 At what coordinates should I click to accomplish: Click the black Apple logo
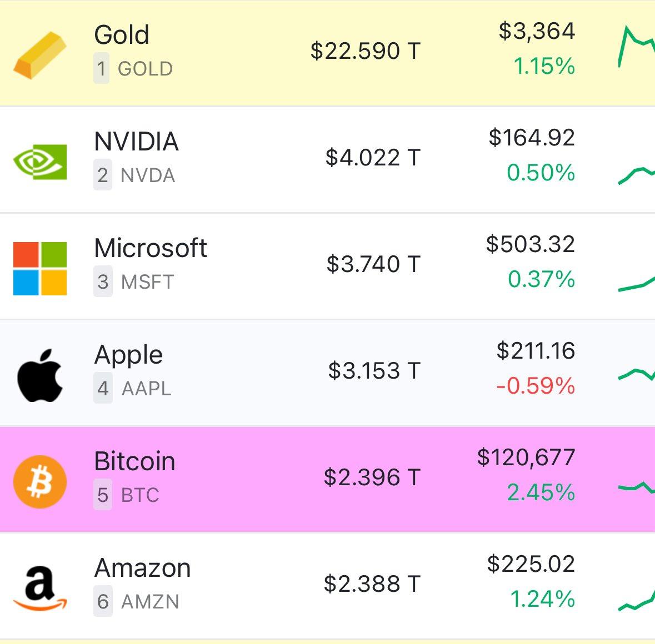point(40,375)
